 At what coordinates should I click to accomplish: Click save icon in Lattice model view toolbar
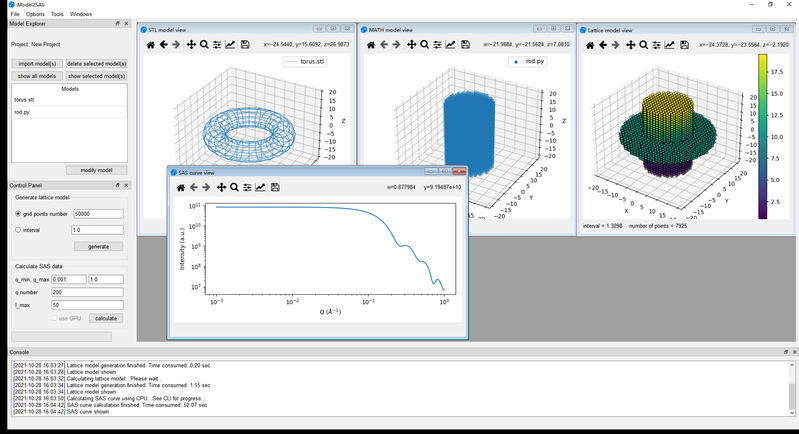pyautogui.click(x=684, y=45)
